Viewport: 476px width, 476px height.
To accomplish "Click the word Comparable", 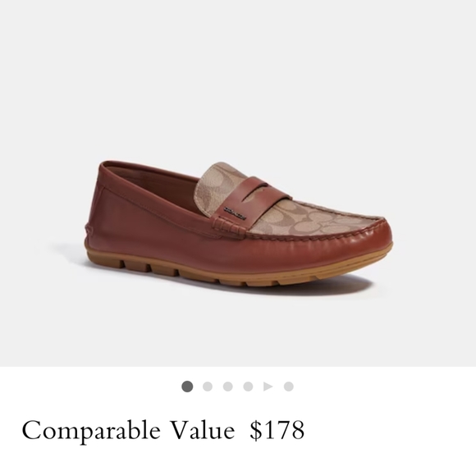I will 91,431.
